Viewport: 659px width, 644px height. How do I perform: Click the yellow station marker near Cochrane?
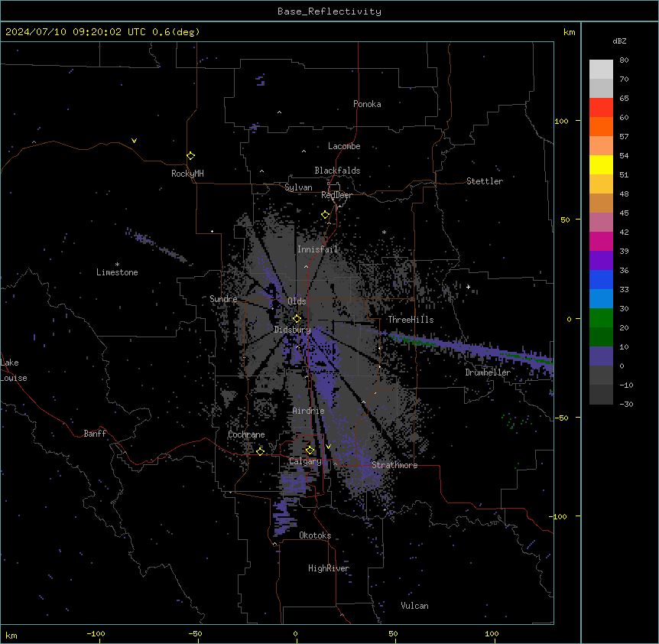[x=260, y=451]
